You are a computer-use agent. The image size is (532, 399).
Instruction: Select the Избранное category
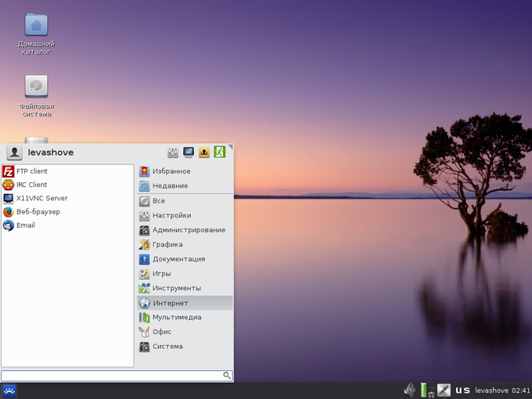[x=185, y=171]
